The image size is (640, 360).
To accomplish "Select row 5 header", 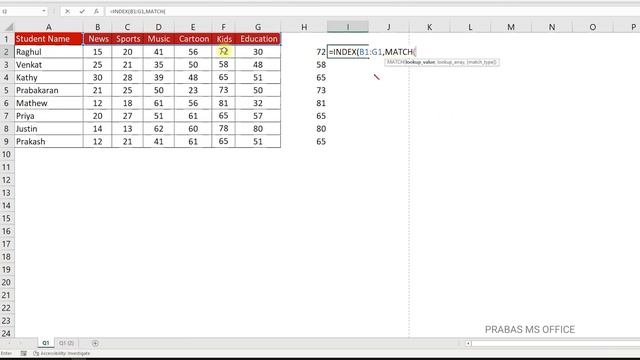I will [x=7, y=90].
